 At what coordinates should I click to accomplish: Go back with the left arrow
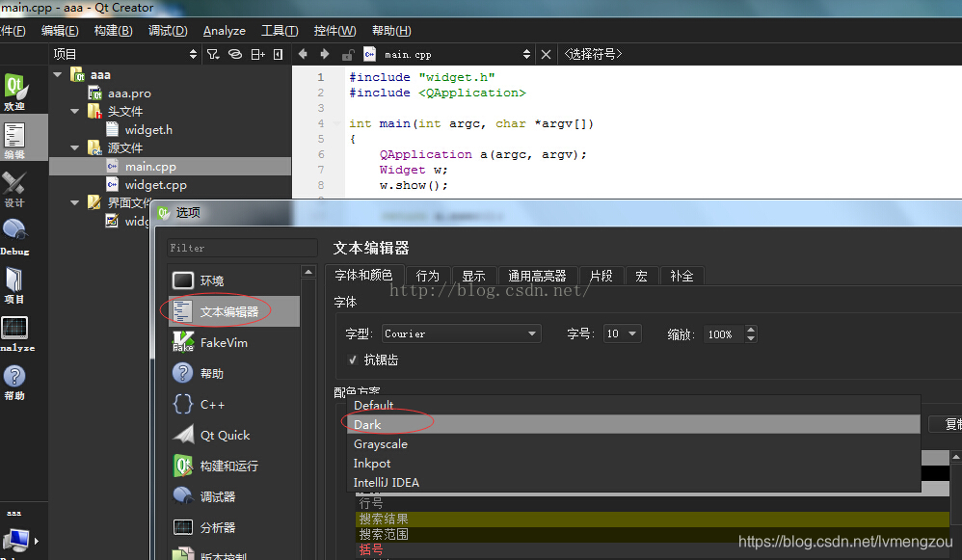click(303, 54)
